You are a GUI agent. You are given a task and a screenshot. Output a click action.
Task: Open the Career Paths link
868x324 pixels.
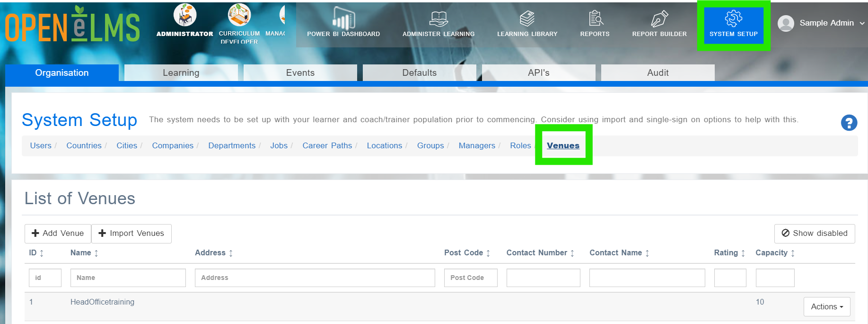click(327, 145)
